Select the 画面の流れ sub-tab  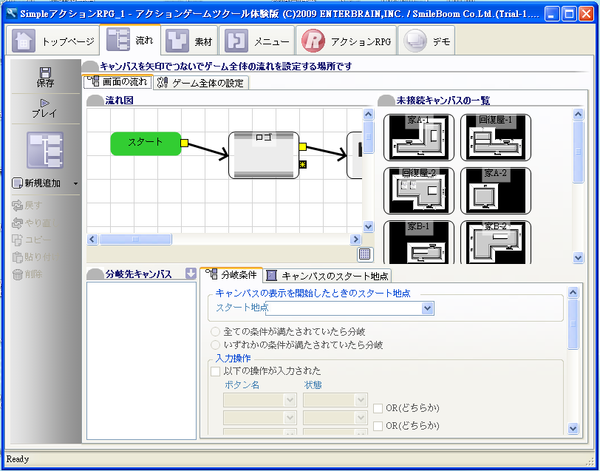(118, 81)
